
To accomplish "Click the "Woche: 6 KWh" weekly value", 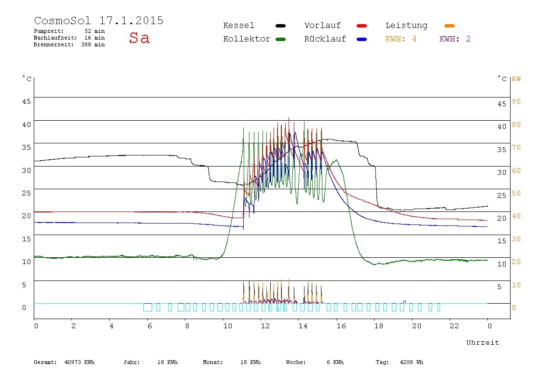I will (x=315, y=362).
